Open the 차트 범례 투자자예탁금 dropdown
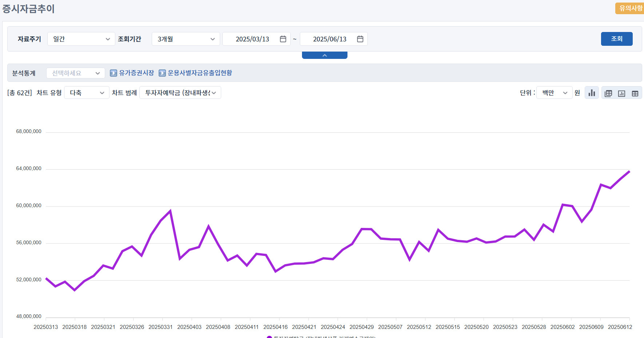644x338 pixels. point(180,93)
